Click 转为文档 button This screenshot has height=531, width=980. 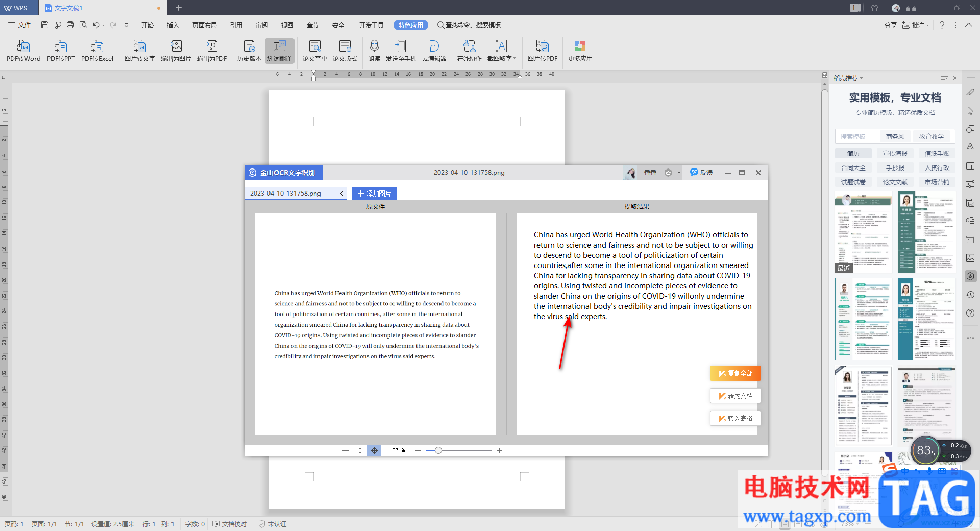[736, 396]
